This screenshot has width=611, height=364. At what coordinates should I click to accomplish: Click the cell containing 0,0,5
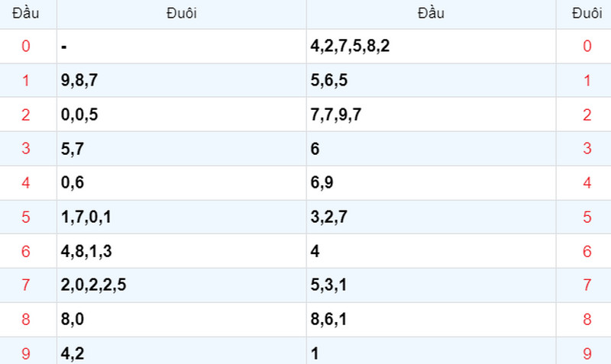coord(182,114)
